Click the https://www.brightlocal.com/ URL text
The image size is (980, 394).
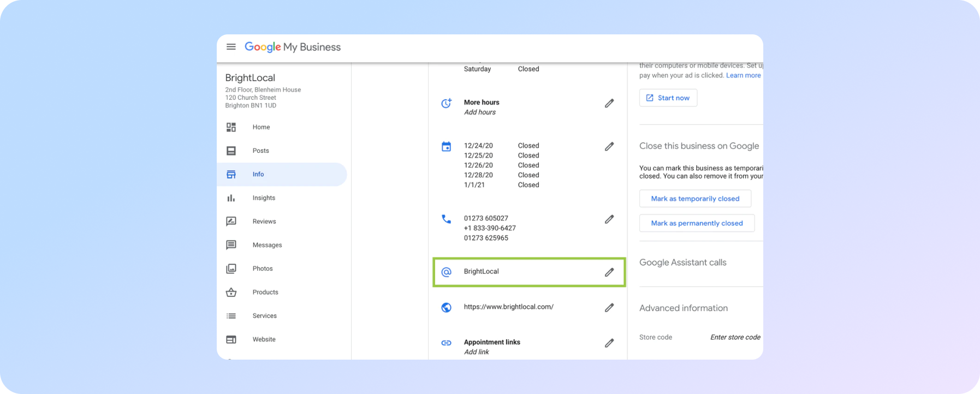(508, 307)
